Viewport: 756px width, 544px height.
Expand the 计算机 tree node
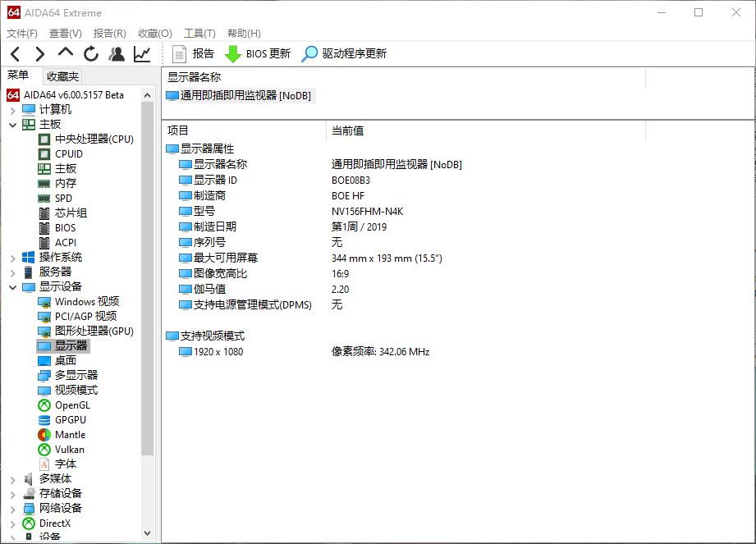pos(12,110)
